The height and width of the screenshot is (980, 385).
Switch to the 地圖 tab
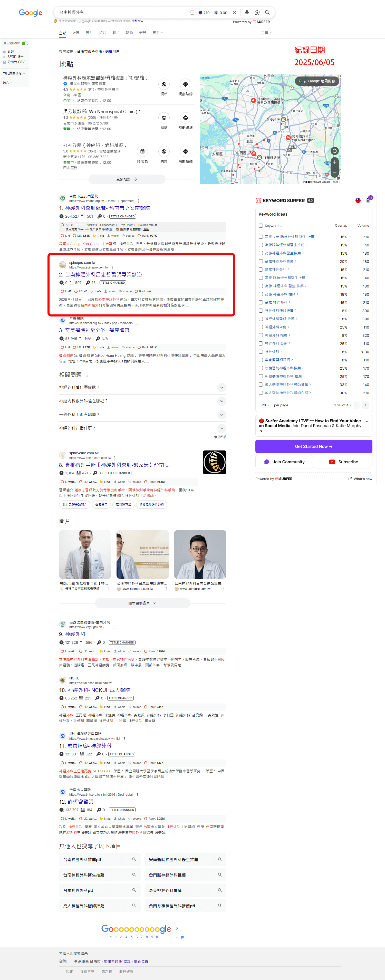(76, 33)
